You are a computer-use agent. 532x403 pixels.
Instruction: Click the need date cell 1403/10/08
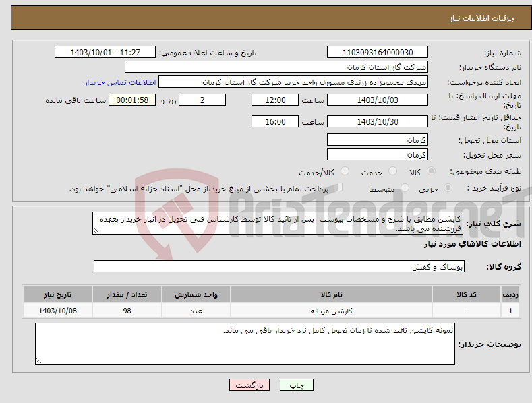58,311
